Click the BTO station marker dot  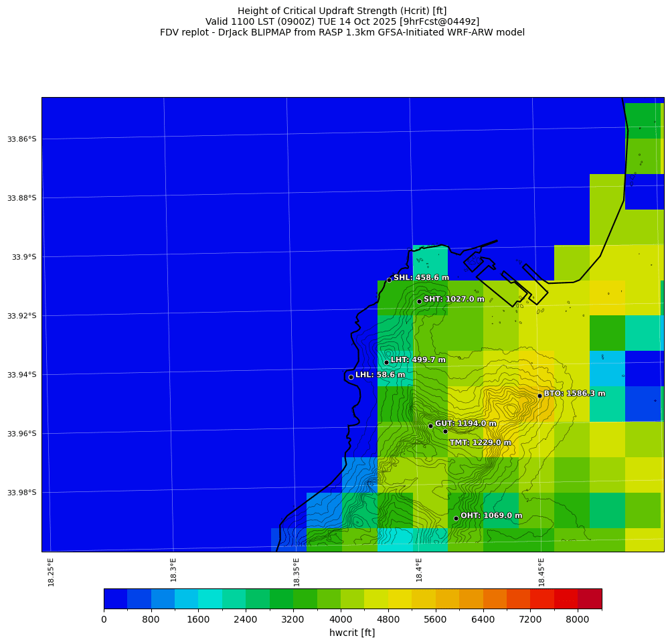coord(539,396)
